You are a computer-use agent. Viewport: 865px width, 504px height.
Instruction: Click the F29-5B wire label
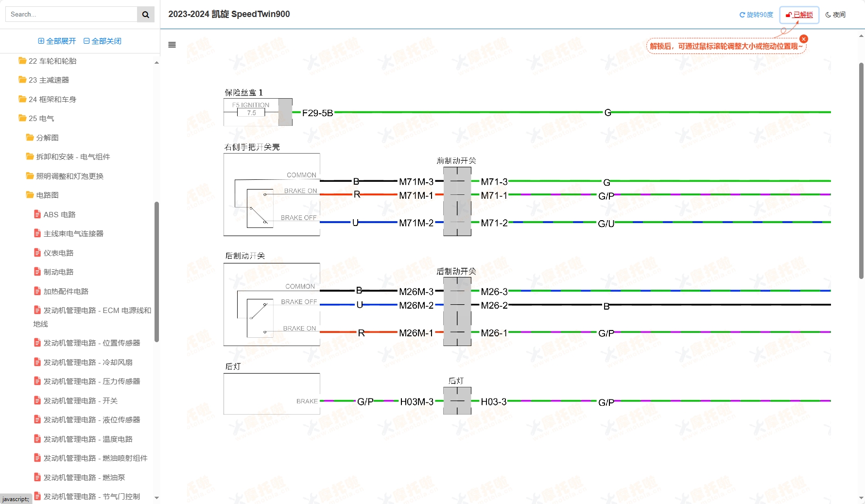[x=317, y=113]
